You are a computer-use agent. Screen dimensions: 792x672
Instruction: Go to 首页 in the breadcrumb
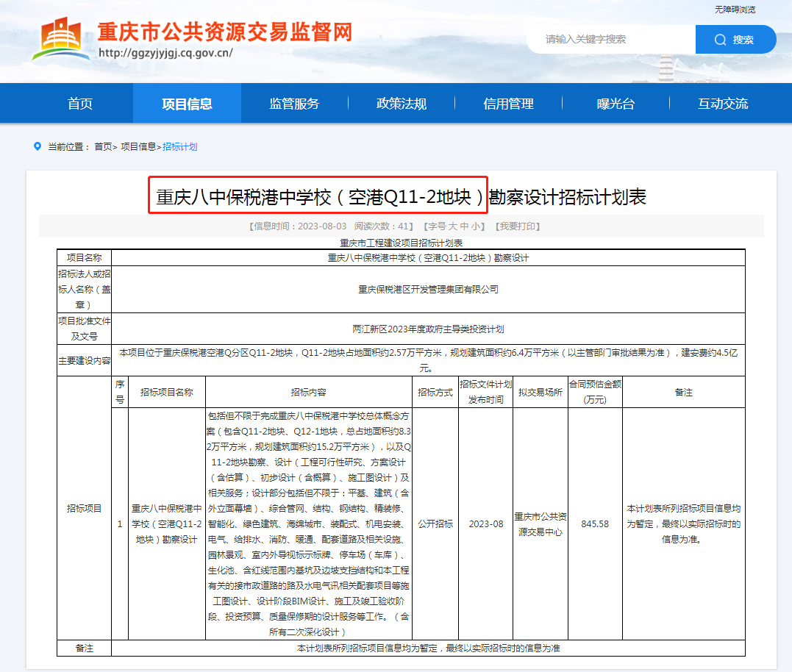pyautogui.click(x=104, y=147)
